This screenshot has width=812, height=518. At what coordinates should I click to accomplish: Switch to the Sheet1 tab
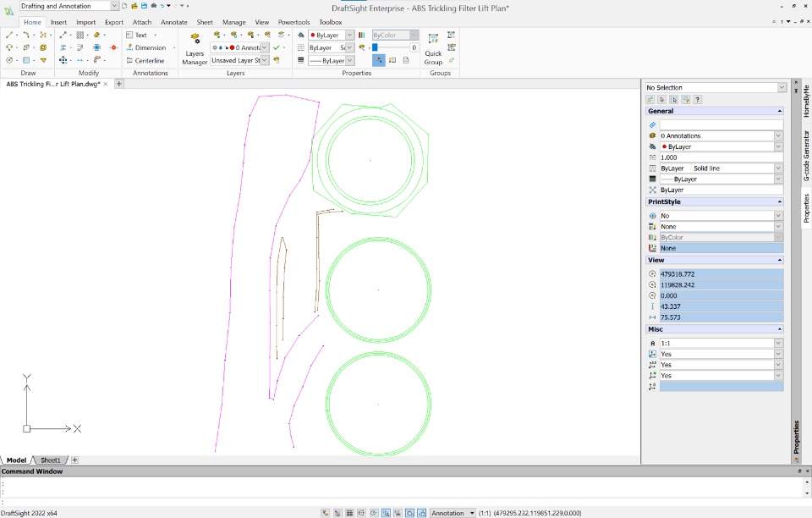[51, 460]
